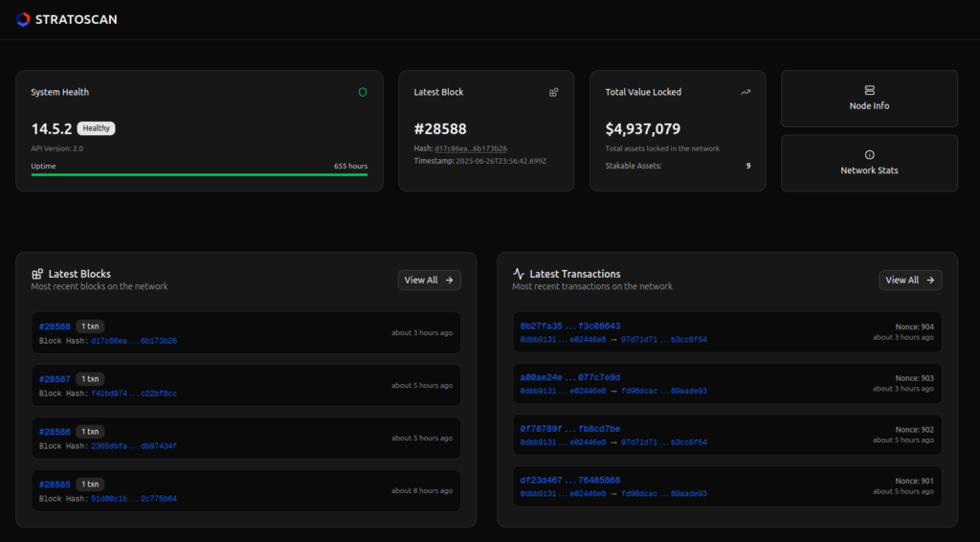Click the Stratoscan logo icon
This screenshot has height=542, width=980.
[x=23, y=19]
